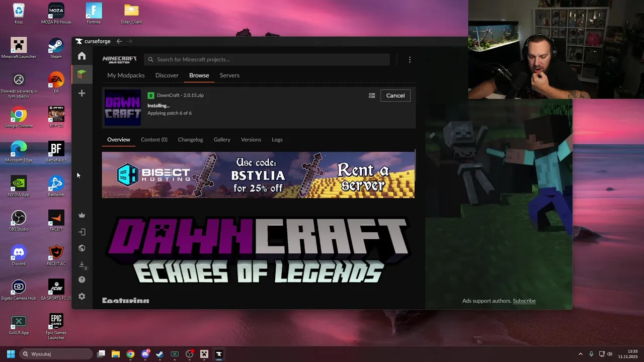This screenshot has width=644, height=362.
Task: Open the globe language icon in sidebar
Action: point(82,248)
